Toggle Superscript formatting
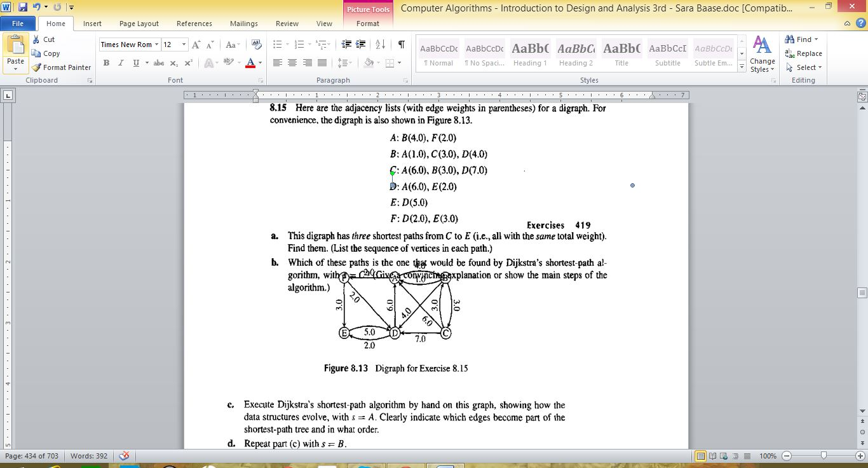The image size is (868, 468). [x=188, y=63]
